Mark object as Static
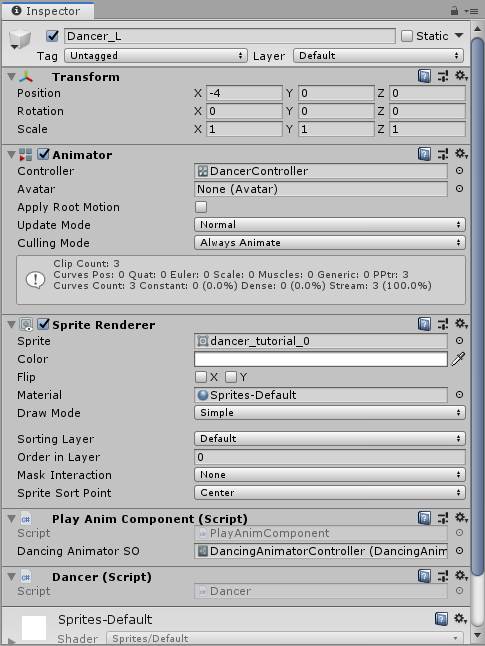The image size is (485, 646). 407,36
